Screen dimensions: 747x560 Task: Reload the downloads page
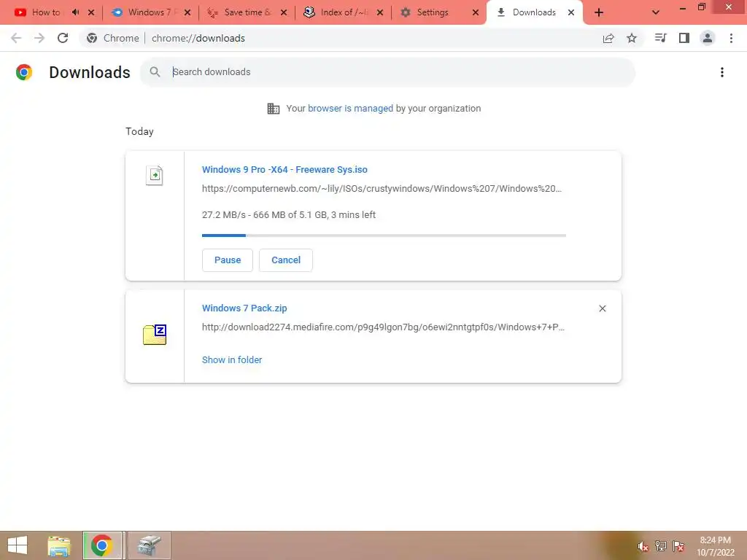[x=63, y=38]
